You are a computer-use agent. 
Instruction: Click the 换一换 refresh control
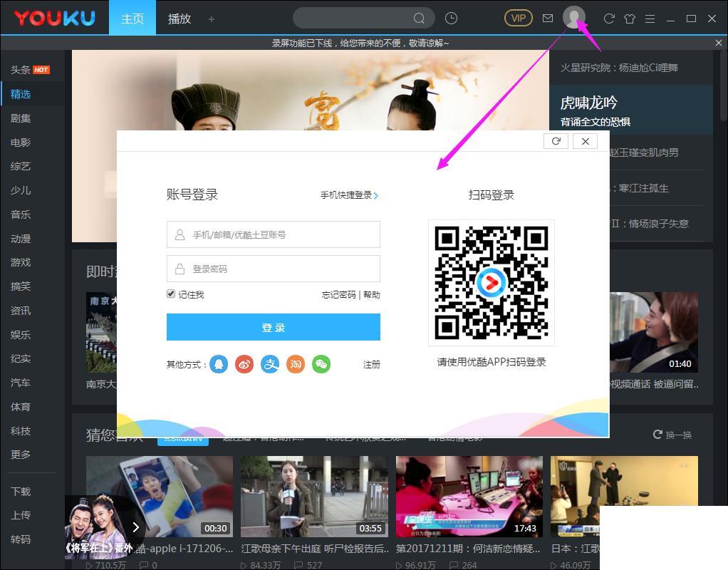[x=672, y=435]
